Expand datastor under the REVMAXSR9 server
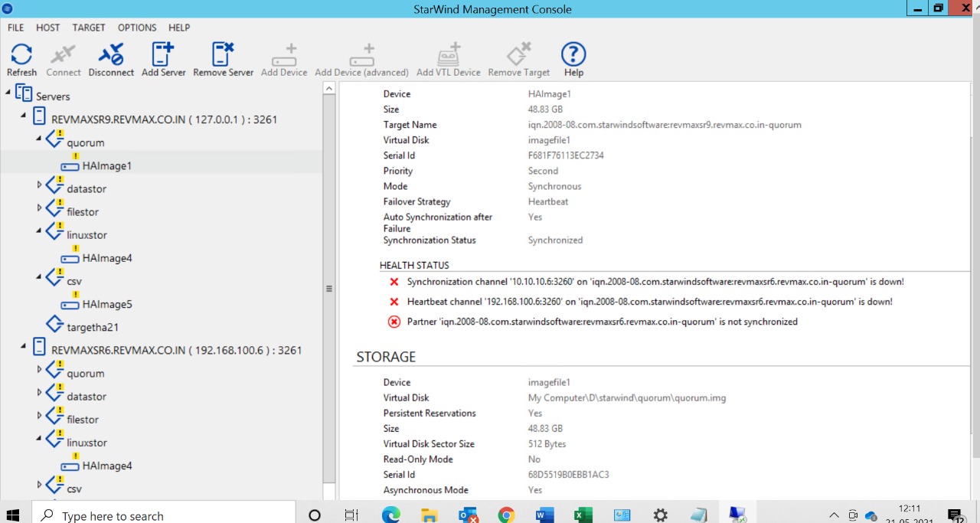 point(40,185)
